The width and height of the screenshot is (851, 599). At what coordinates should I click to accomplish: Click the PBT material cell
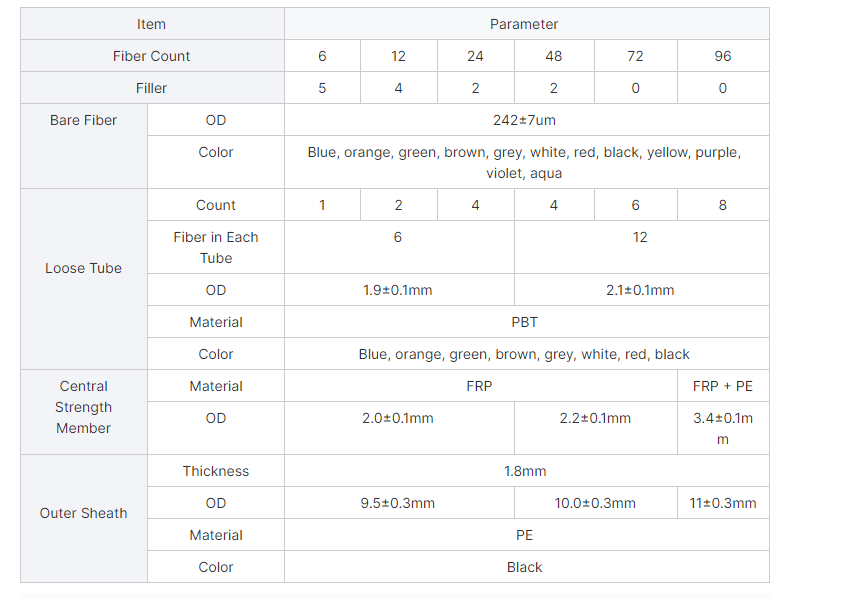tap(526, 322)
